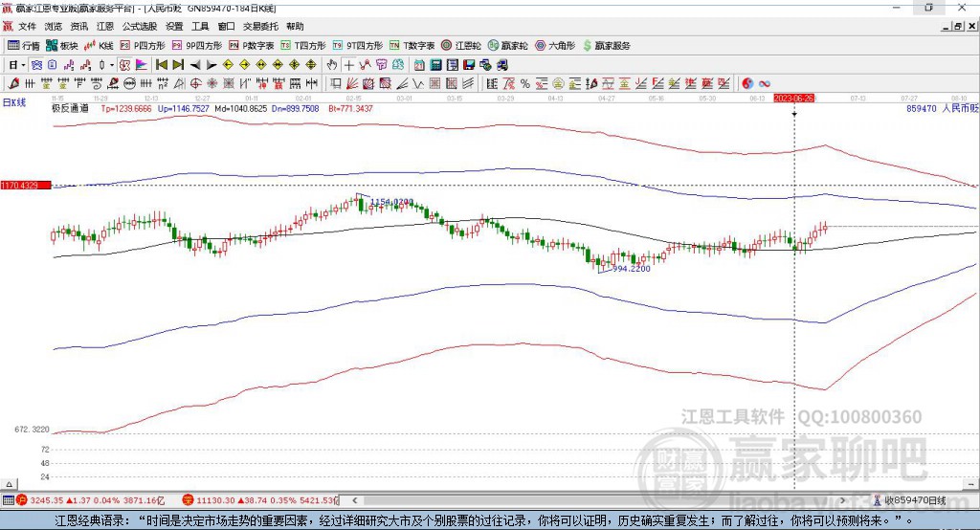The height and width of the screenshot is (530, 980).
Task: Select the n² square number tool
Action: point(163,84)
